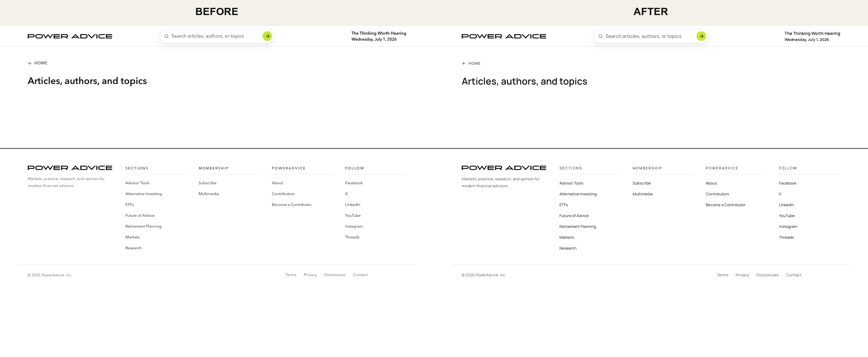Open ETFs link in BEFORE footer
Viewport: 868px width, 357px height.
point(129,204)
